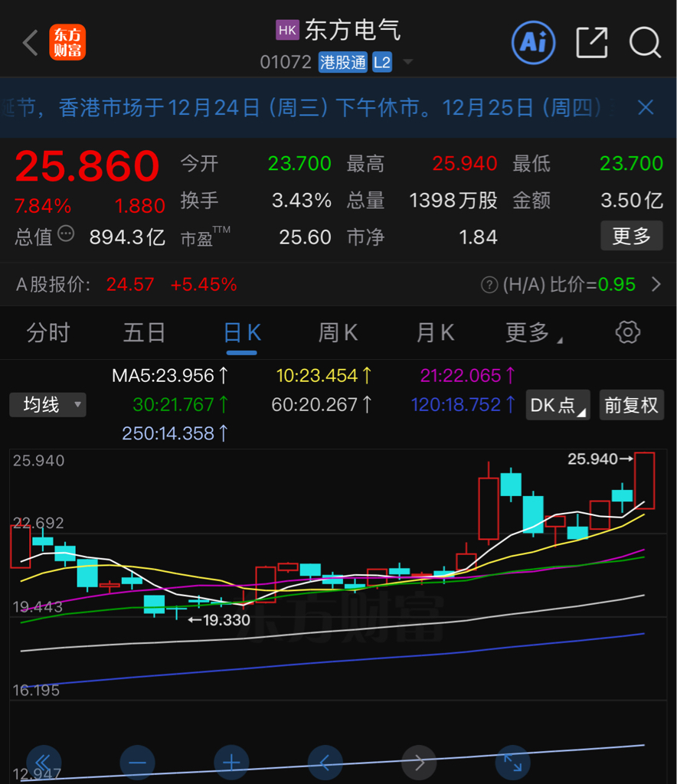The image size is (677, 784).
Task: Tap the stock code 01072
Action: tap(286, 62)
